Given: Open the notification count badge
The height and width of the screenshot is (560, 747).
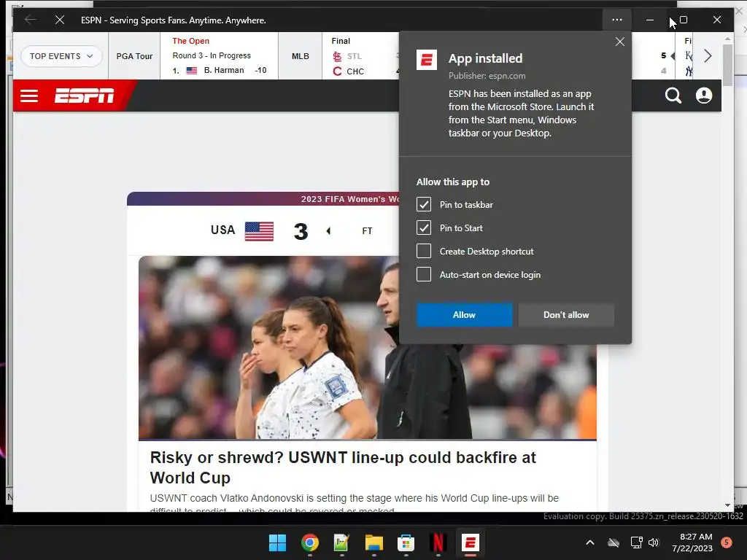Looking at the screenshot, I should 726,542.
